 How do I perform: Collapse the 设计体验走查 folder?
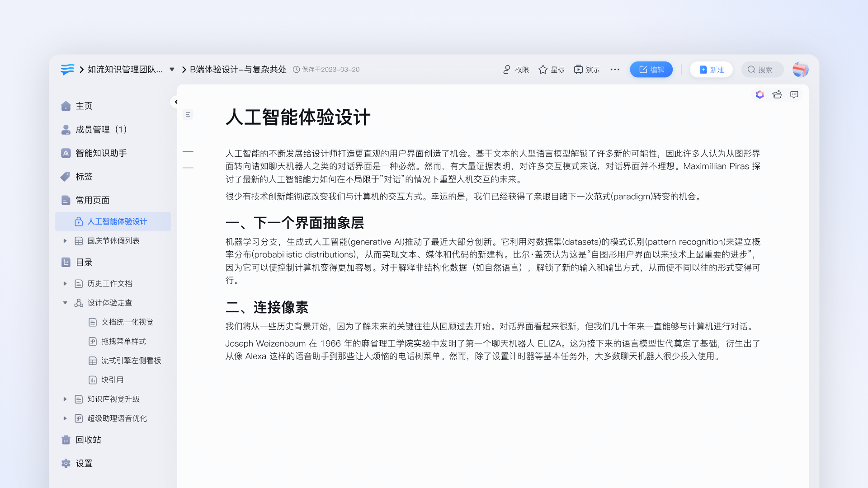(x=65, y=303)
